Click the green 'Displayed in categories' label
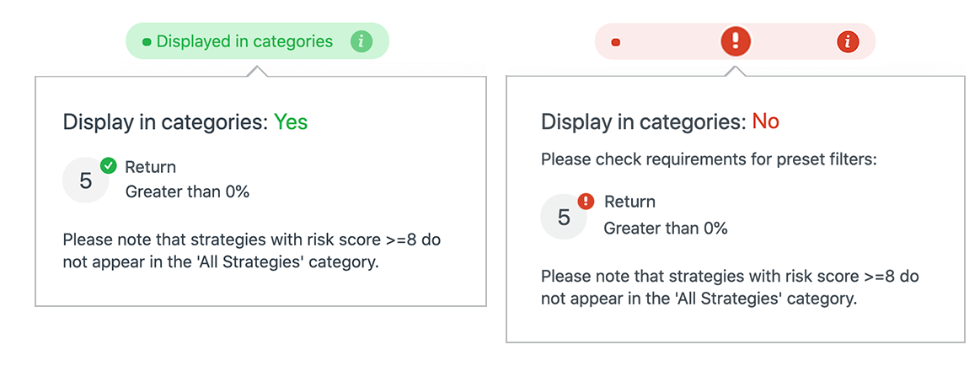This screenshot has width=980, height=377. [x=244, y=41]
